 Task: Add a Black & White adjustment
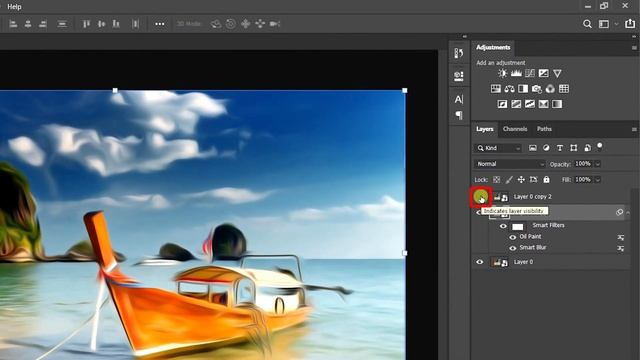point(523,89)
